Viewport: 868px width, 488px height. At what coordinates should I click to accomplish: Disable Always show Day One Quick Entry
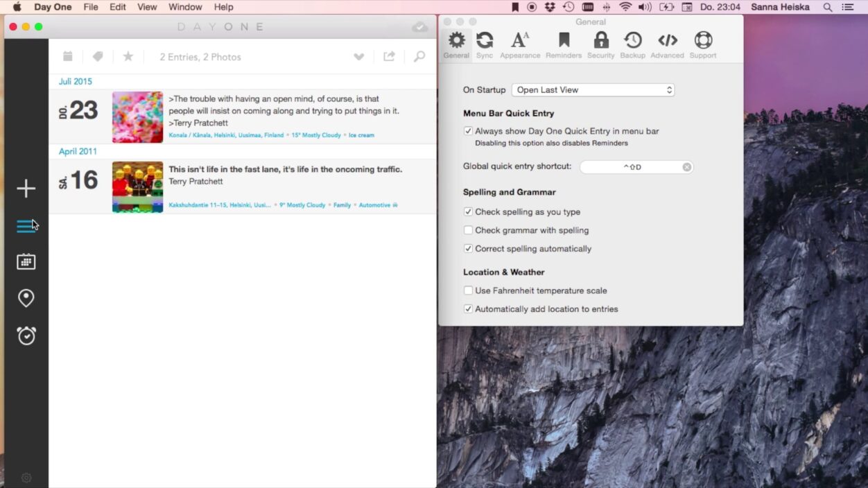pos(468,131)
